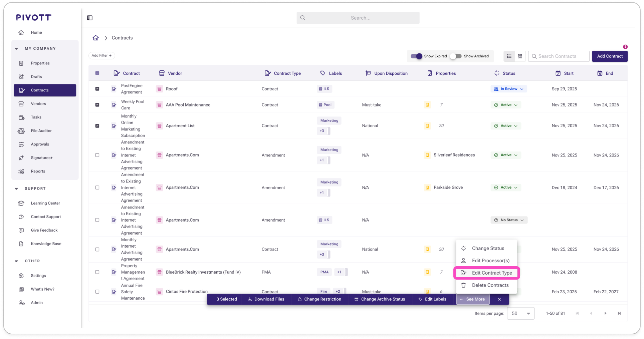Open the items per page dropdown
Image resolution: width=644 pixels, height=339 pixels.
[520, 313]
